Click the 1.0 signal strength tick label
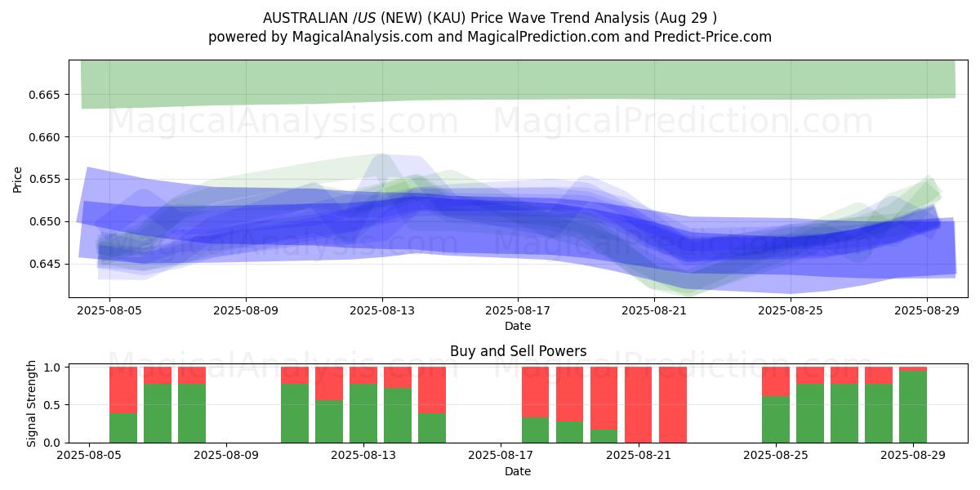 [52, 367]
